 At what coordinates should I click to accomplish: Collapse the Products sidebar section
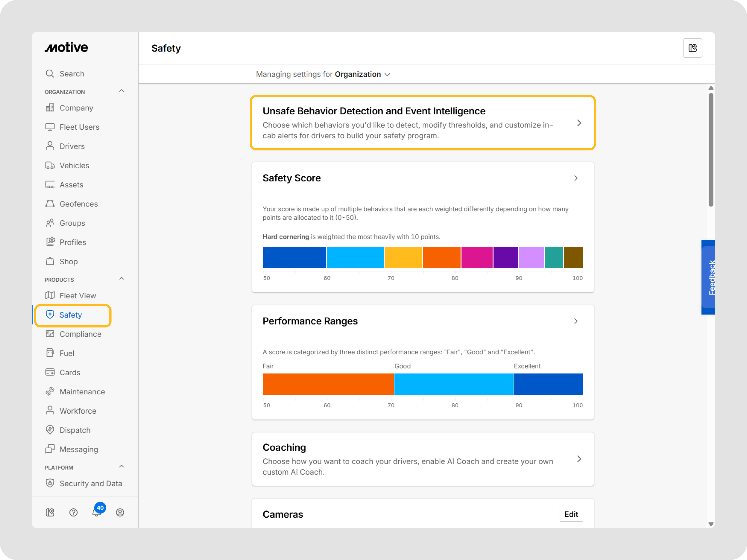coord(122,279)
